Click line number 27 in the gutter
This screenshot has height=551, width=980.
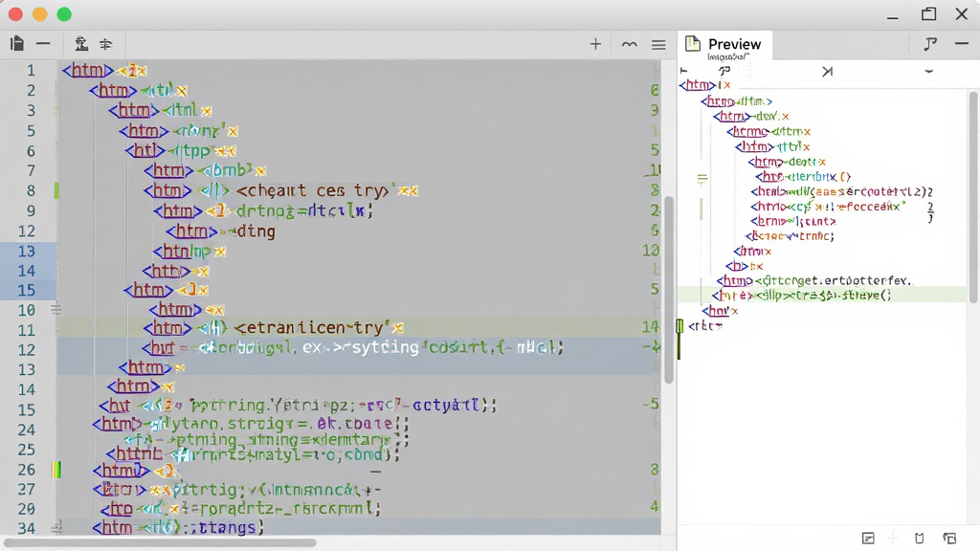click(26, 489)
